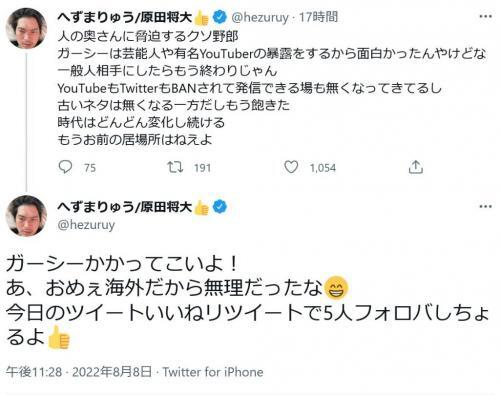The image size is (500, 395).
Task: Like the tweet with 1,054 hearts
Action: [291, 167]
